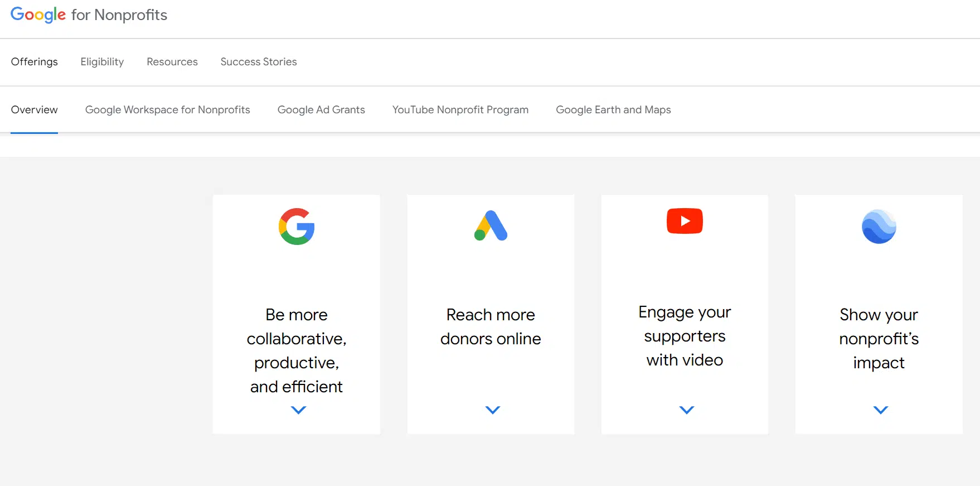The image size is (980, 486).
Task: Expand the Engage your supporters chevron
Action: (687, 410)
